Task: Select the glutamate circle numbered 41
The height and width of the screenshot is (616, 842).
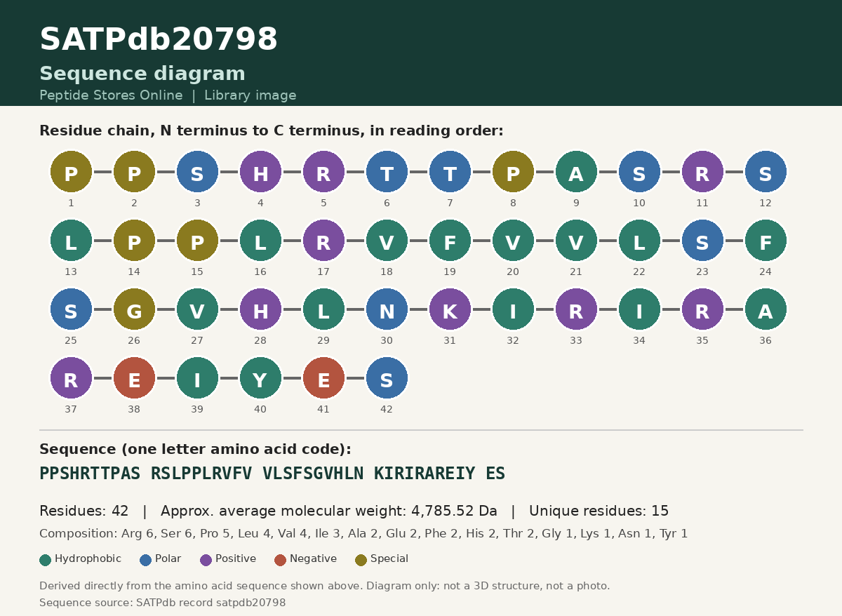Action: (x=323, y=378)
